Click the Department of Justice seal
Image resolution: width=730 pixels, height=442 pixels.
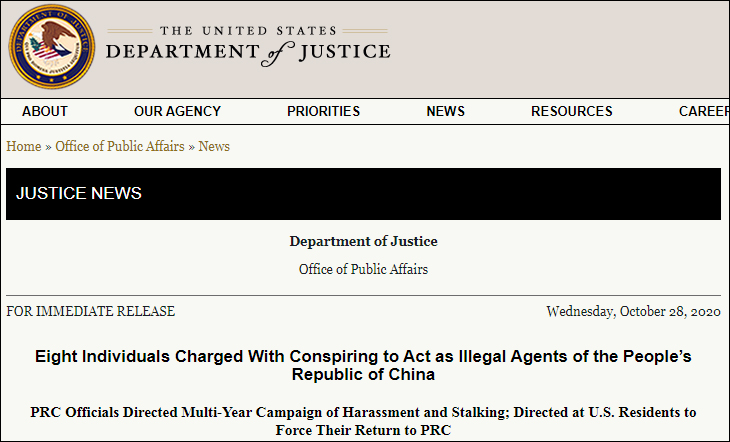(50, 46)
